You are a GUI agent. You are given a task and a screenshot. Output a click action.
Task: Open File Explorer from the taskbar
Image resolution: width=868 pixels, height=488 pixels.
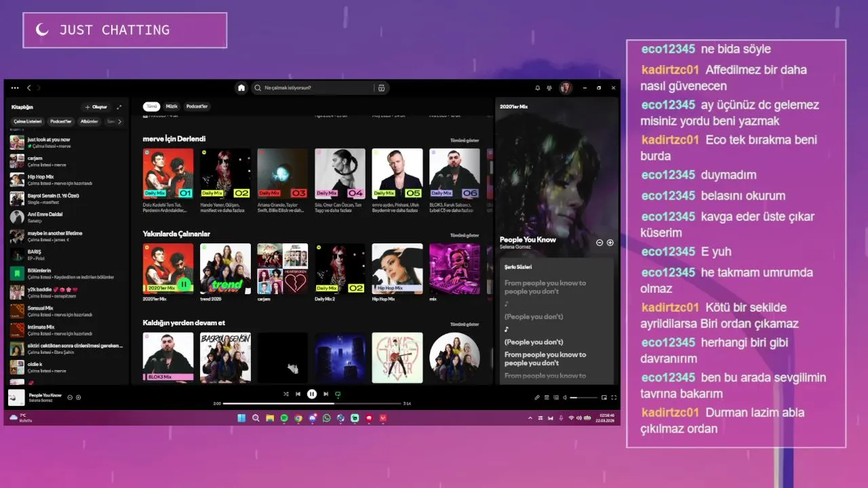[x=270, y=418]
